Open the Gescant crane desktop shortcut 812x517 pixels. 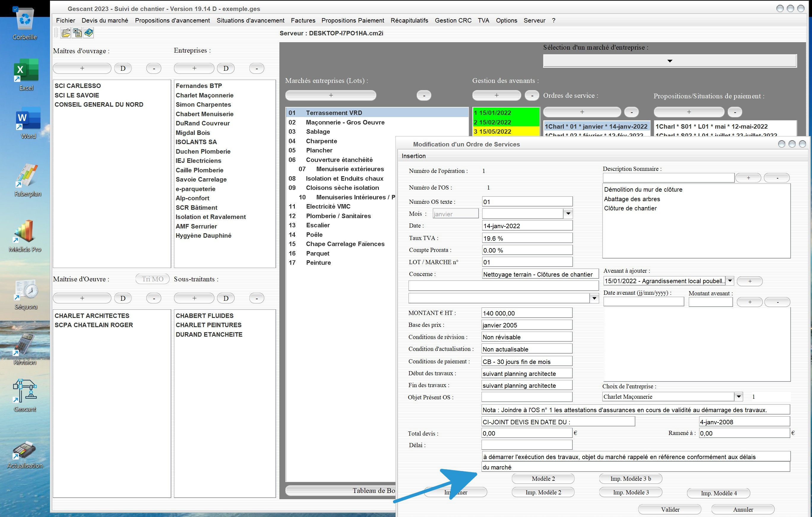click(x=25, y=396)
